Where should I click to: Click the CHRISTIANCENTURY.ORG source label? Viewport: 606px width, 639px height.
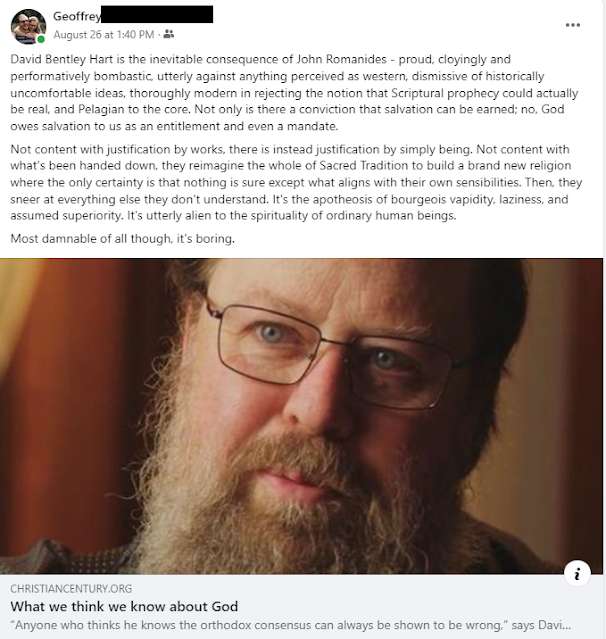pos(71,588)
